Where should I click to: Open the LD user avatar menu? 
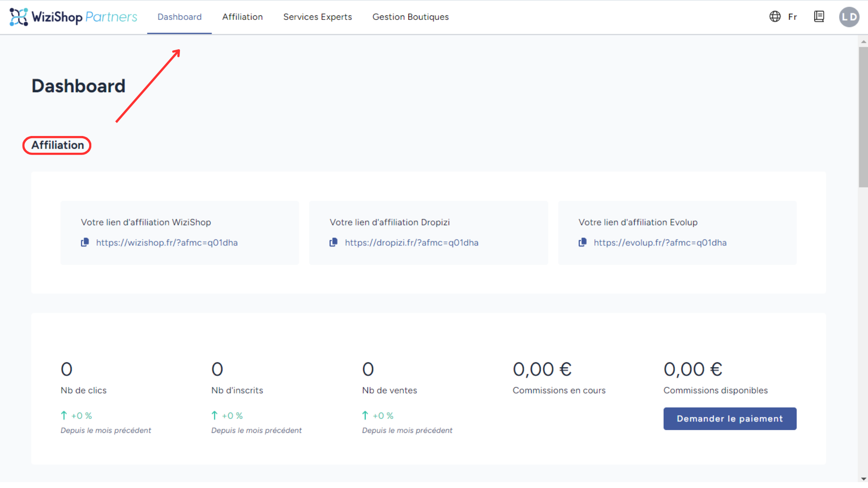[x=849, y=17]
